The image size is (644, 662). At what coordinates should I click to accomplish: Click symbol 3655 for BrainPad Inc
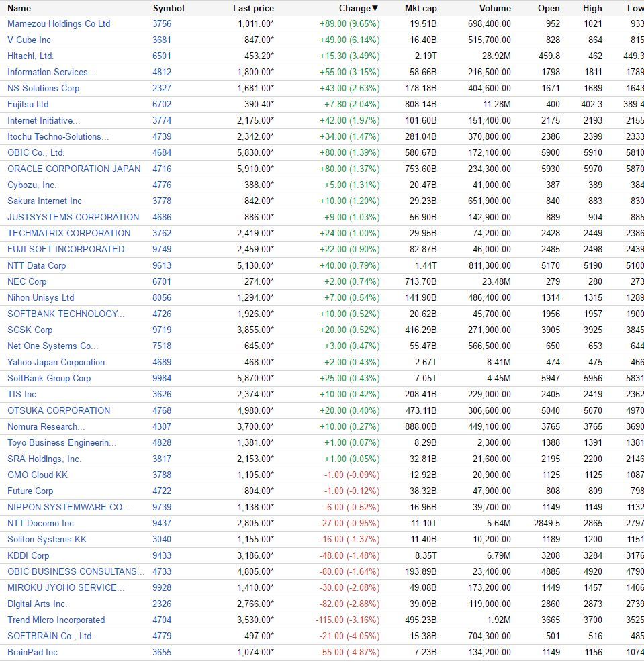162,652
